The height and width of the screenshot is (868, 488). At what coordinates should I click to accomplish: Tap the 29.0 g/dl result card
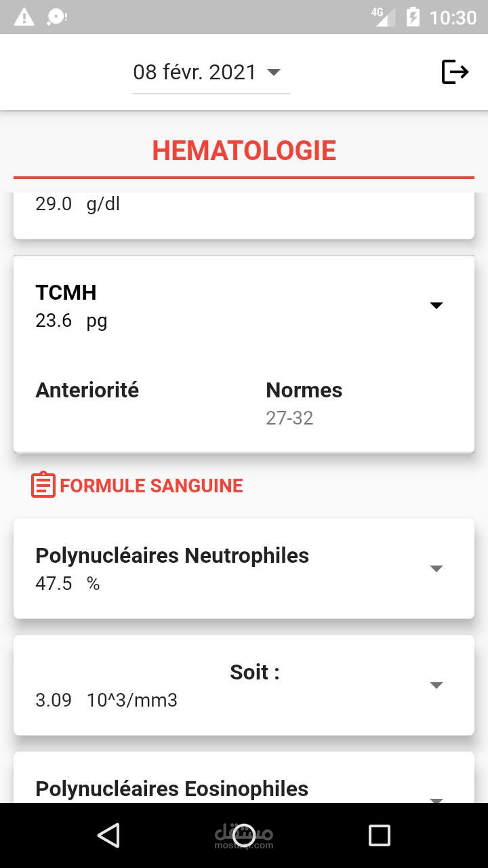[244, 214]
